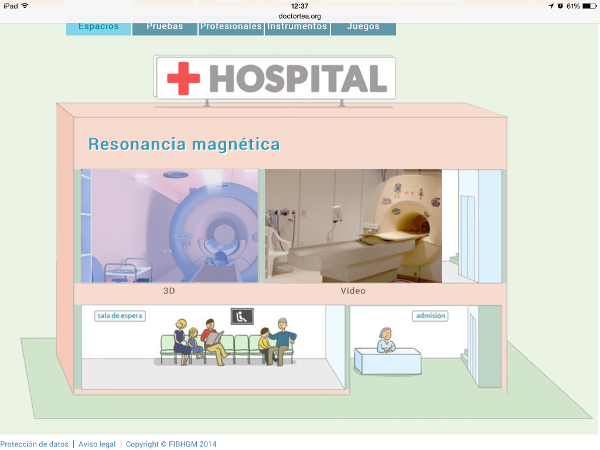600x450 pixels.
Task: Click the red cross hospital icon
Action: 183,78
